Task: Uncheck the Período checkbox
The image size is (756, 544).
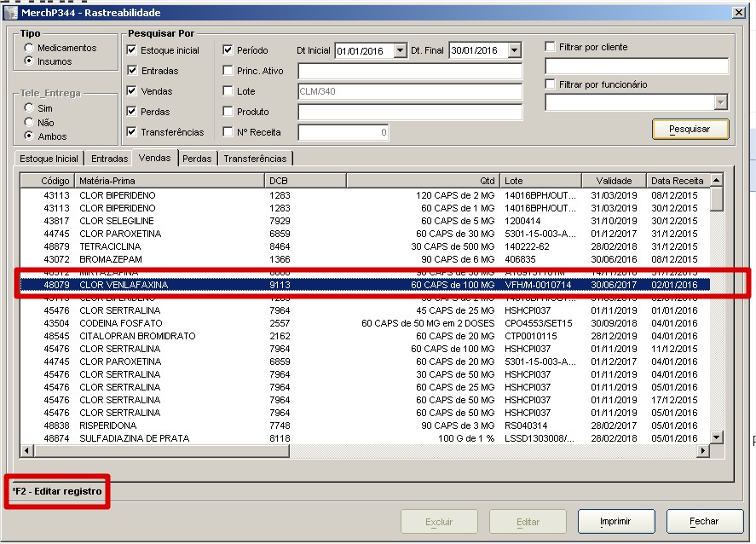Action: (x=228, y=50)
